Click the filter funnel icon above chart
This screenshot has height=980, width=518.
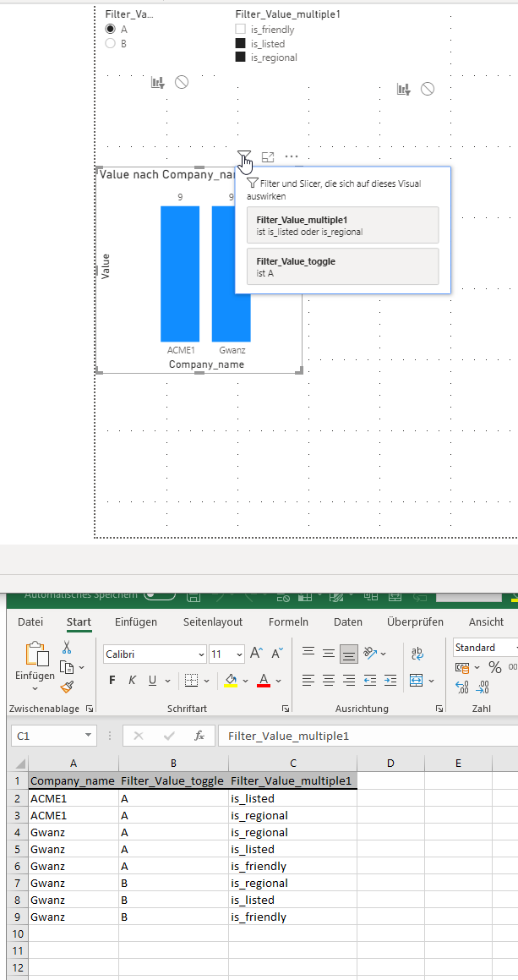click(244, 156)
